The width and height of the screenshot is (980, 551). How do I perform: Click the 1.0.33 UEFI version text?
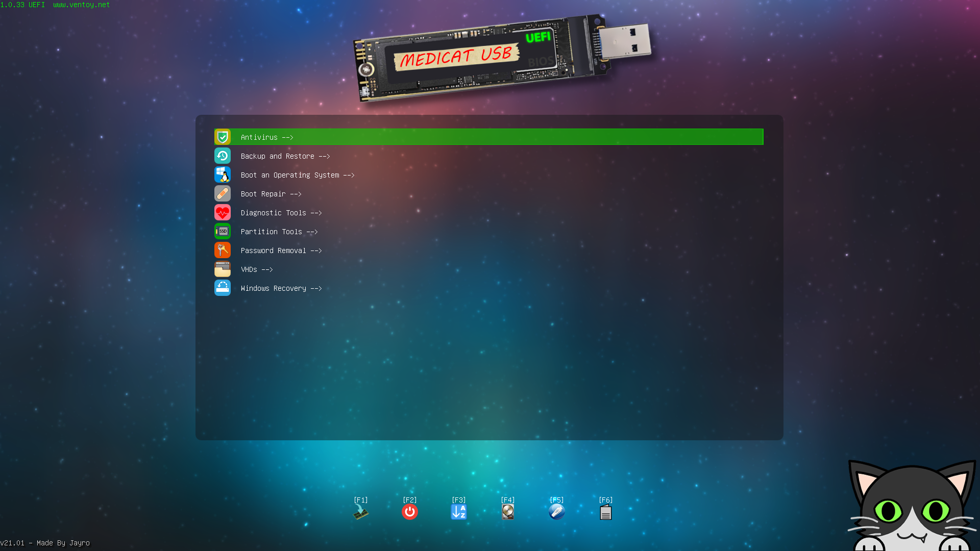click(22, 5)
